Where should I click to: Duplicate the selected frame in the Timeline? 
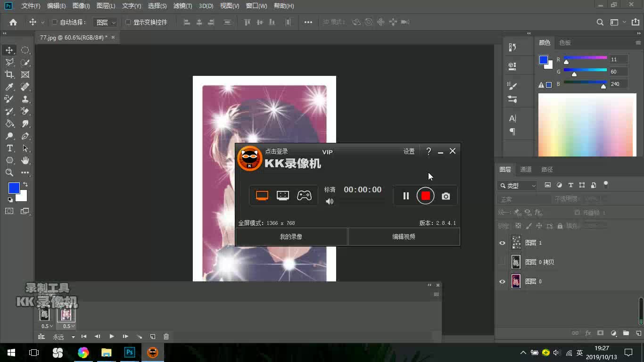(152, 337)
